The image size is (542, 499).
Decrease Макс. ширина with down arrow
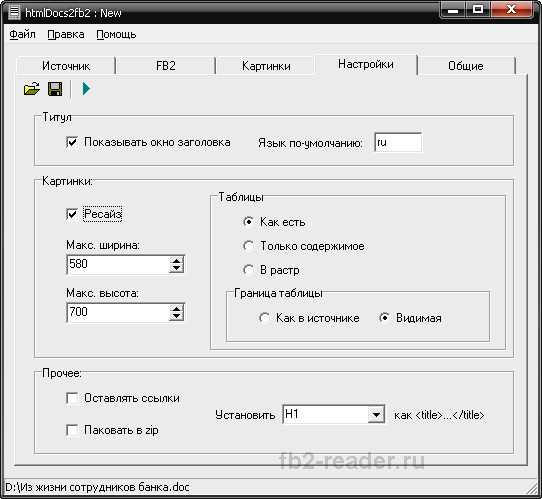177,269
